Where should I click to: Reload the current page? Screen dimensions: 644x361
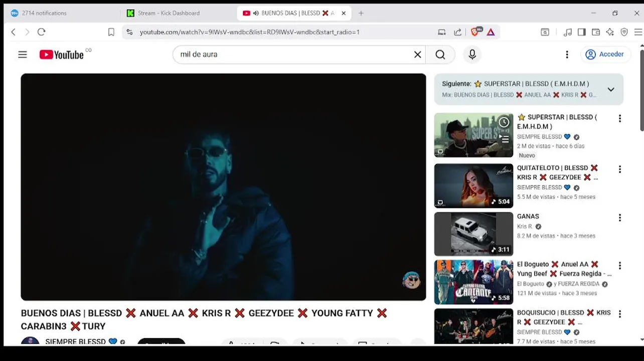(x=42, y=32)
